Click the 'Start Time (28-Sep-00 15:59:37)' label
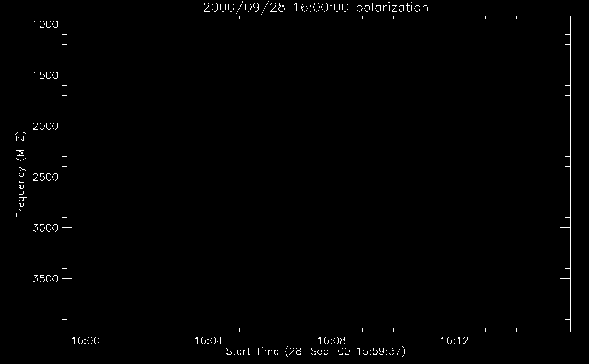The image size is (589, 364). click(316, 352)
